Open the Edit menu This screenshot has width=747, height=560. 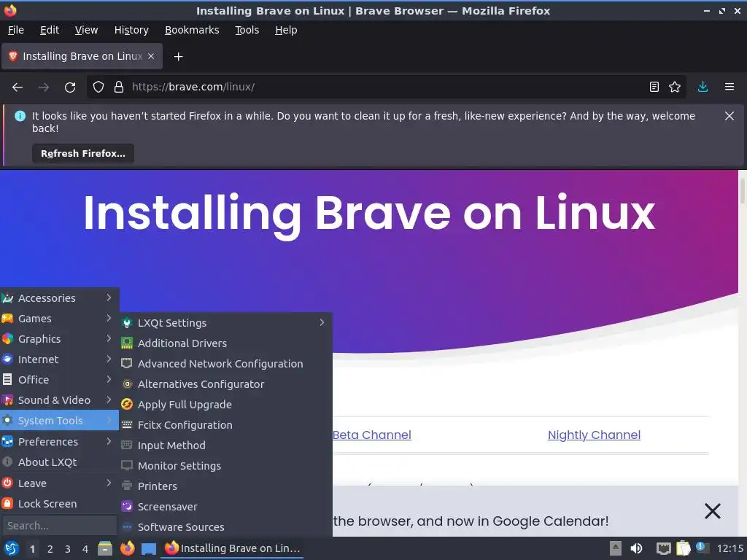coord(50,30)
